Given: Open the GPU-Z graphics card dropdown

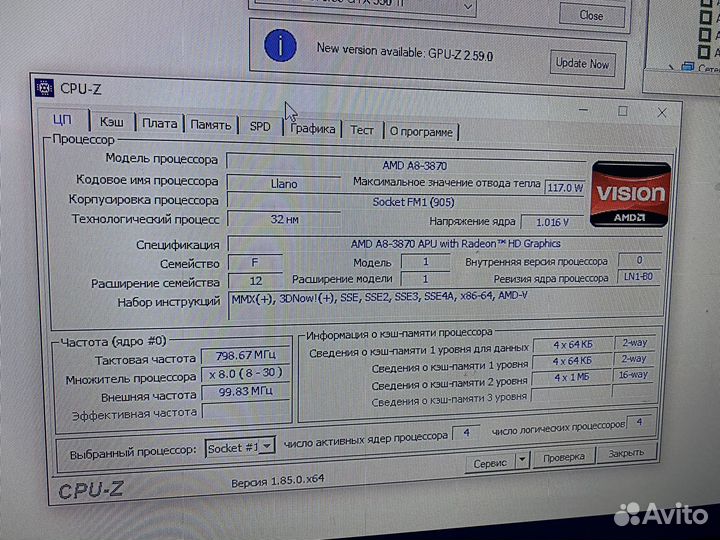Looking at the screenshot, I should (x=467, y=7).
